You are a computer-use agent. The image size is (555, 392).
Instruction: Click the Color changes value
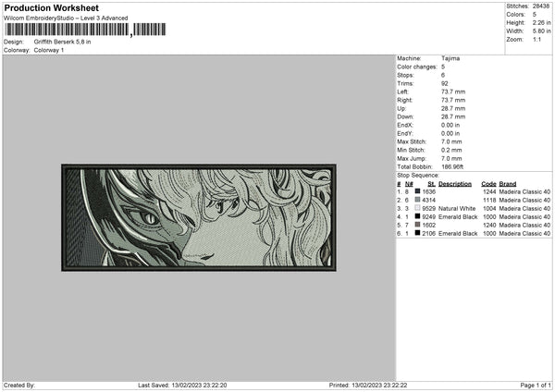(x=443, y=67)
